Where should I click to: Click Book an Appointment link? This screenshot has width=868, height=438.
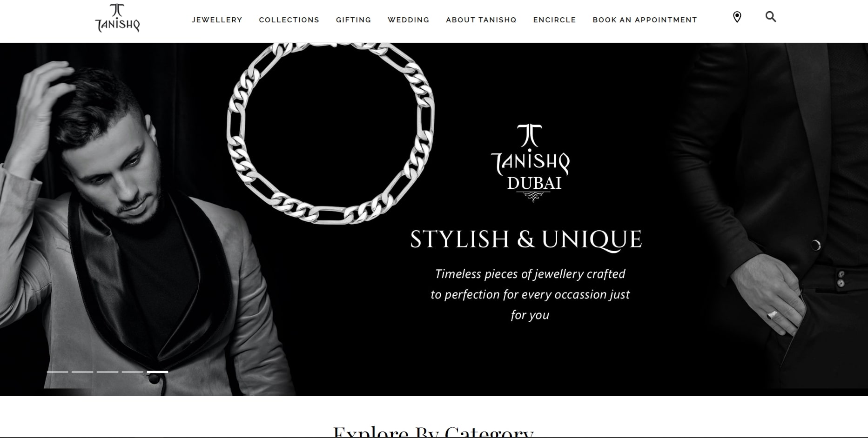(645, 20)
